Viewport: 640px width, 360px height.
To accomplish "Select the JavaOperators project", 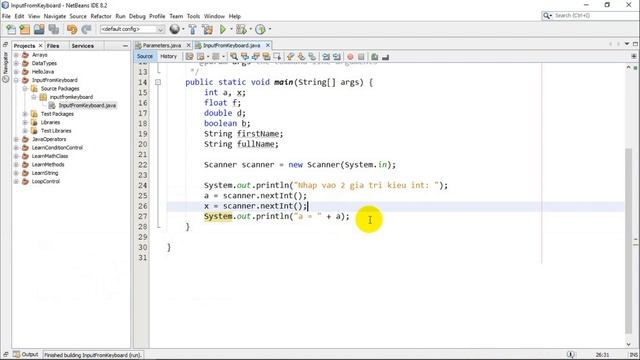I will click(49, 139).
